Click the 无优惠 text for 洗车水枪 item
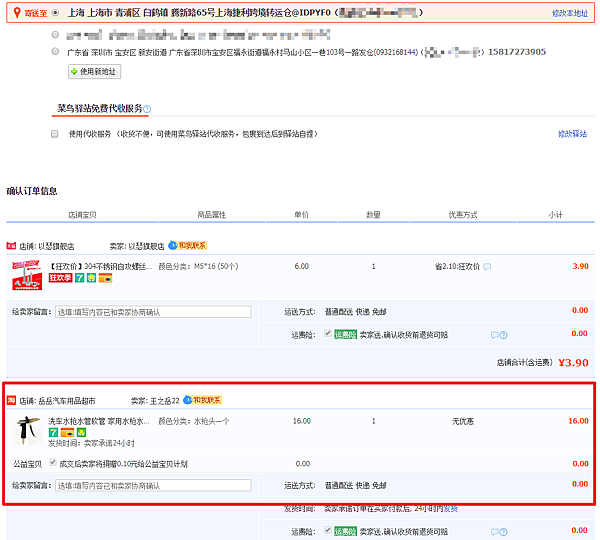Screen dimensions: 600x540 [463, 421]
